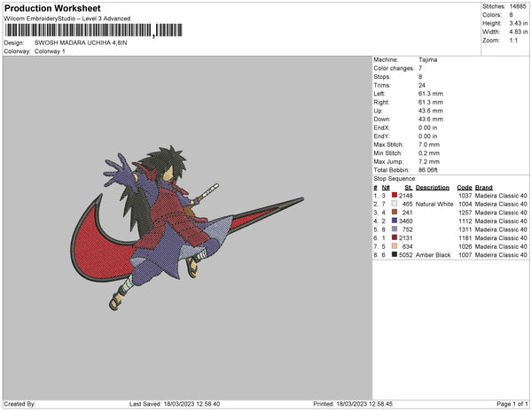Click the Max Jump value '7.2 mm'
This screenshot has height=411, width=532.
429,161
